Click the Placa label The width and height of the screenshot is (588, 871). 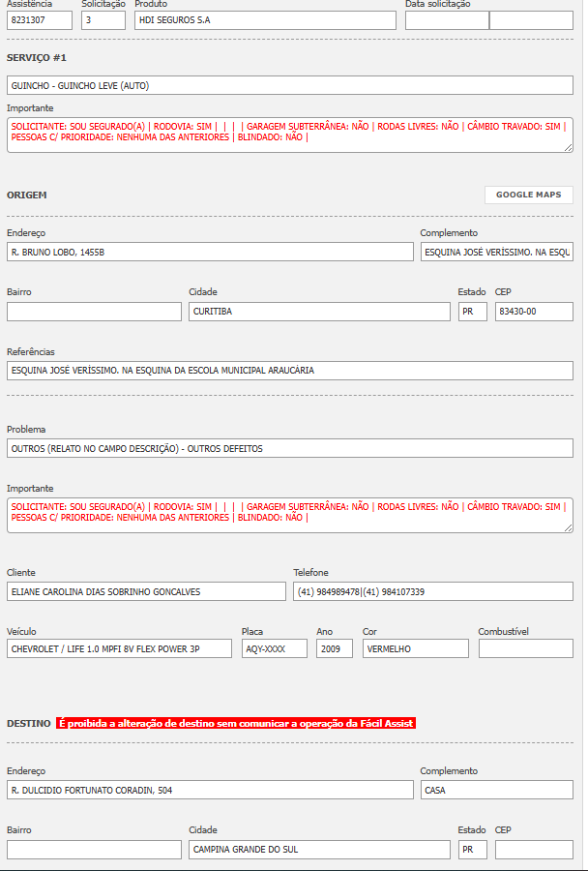[252, 632]
